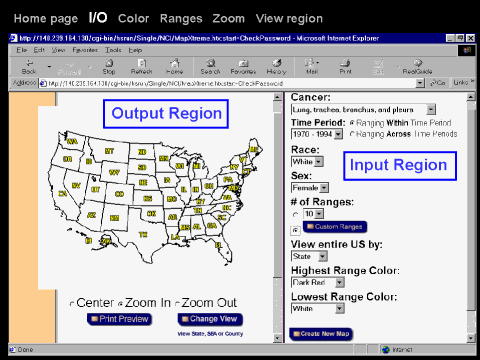
Task: Open the History toolbar icon
Action: pyautogui.click(x=276, y=66)
